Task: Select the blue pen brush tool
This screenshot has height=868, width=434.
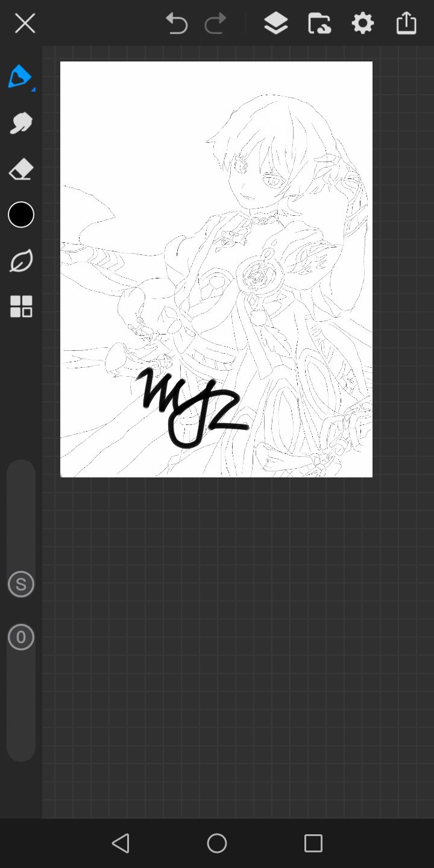Action: tap(20, 77)
